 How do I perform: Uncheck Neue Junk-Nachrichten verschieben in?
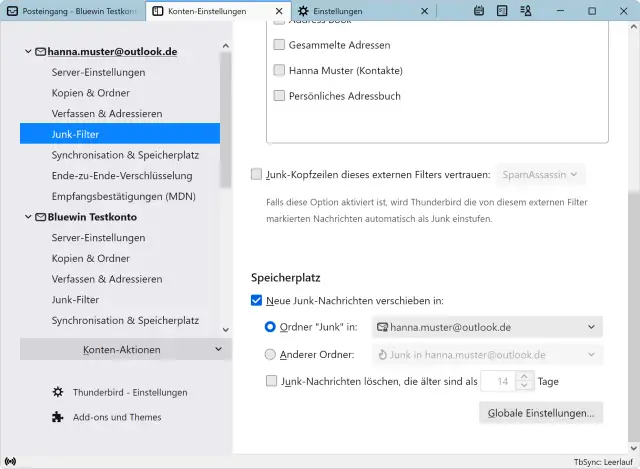256,300
